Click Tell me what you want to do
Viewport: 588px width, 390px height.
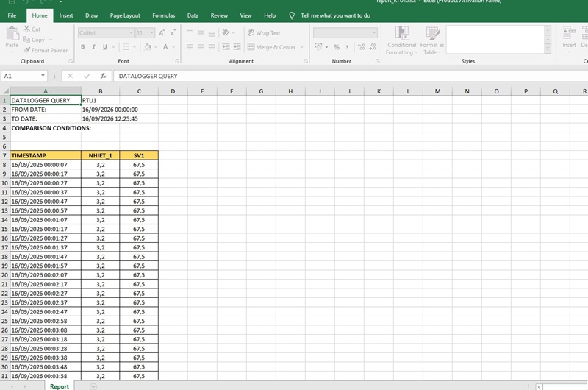[335, 15]
